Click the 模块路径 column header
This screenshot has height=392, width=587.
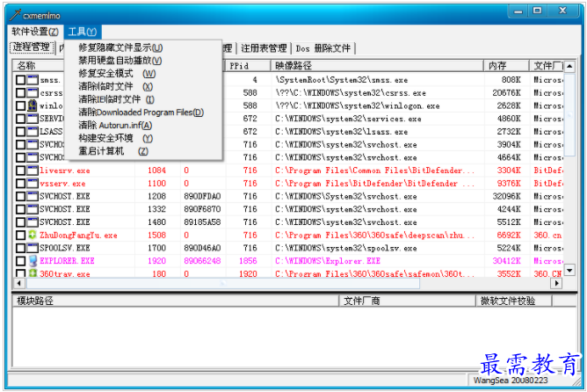coord(176,301)
